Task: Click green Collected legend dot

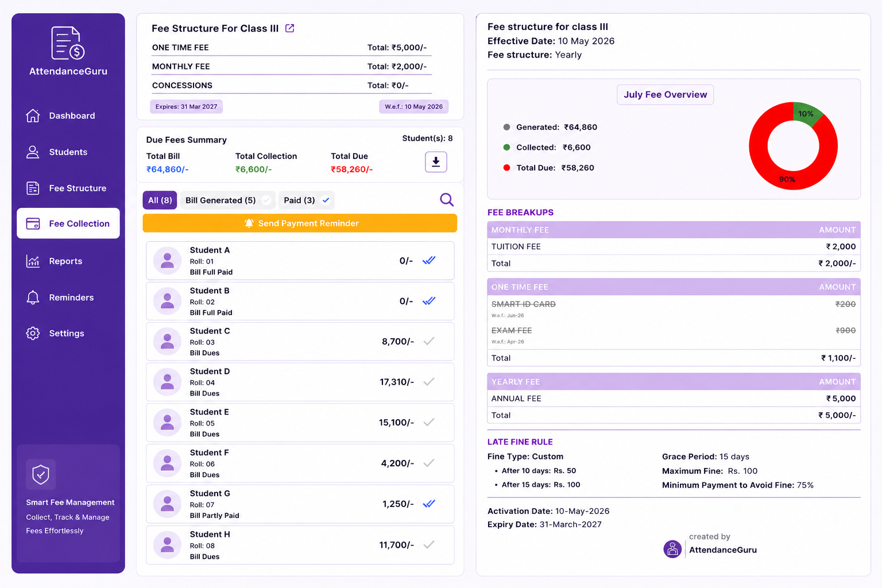Action: (x=506, y=147)
